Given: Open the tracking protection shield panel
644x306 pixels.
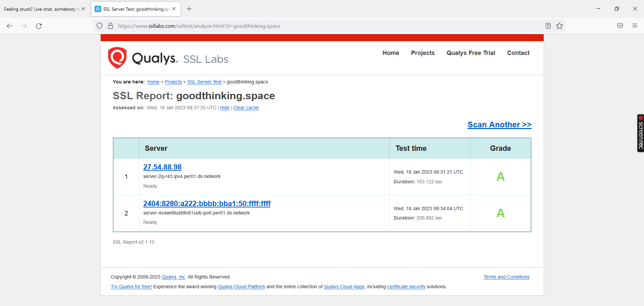Looking at the screenshot, I should (x=99, y=25).
